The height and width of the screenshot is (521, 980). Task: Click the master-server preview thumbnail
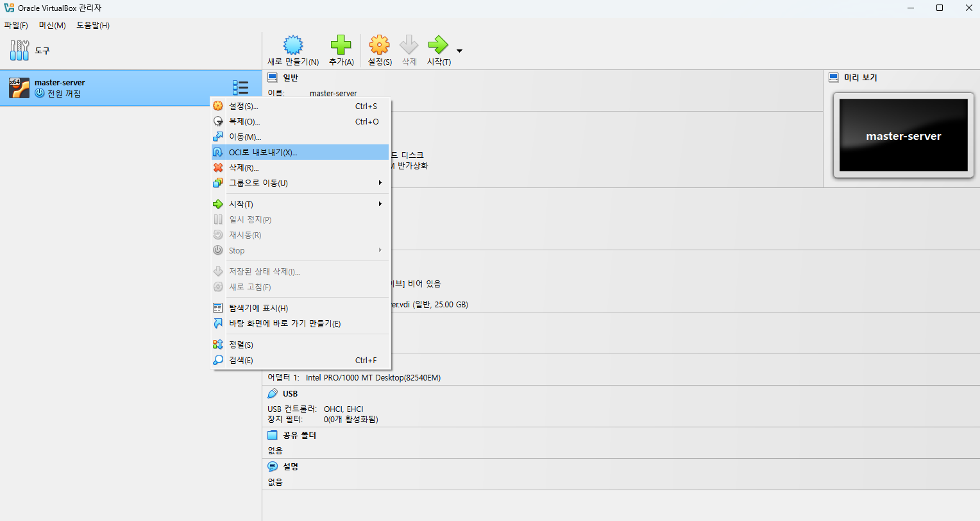(903, 135)
